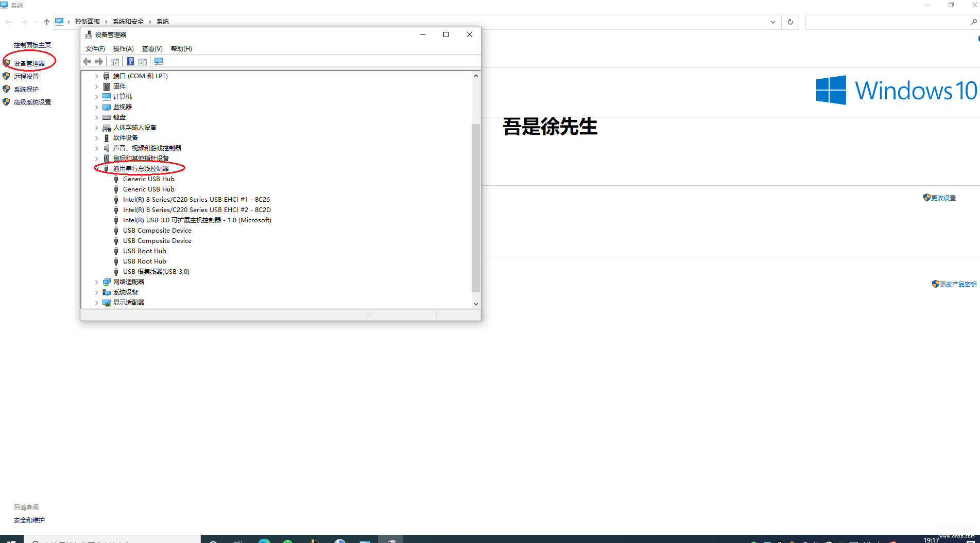The image size is (980, 543).
Task: Expand the 键盘 node
Action: click(x=96, y=117)
